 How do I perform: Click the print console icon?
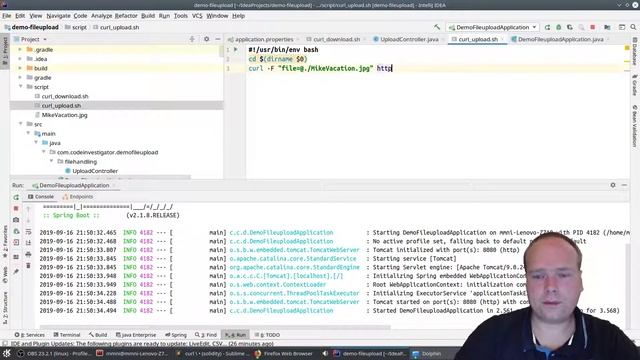[28, 254]
